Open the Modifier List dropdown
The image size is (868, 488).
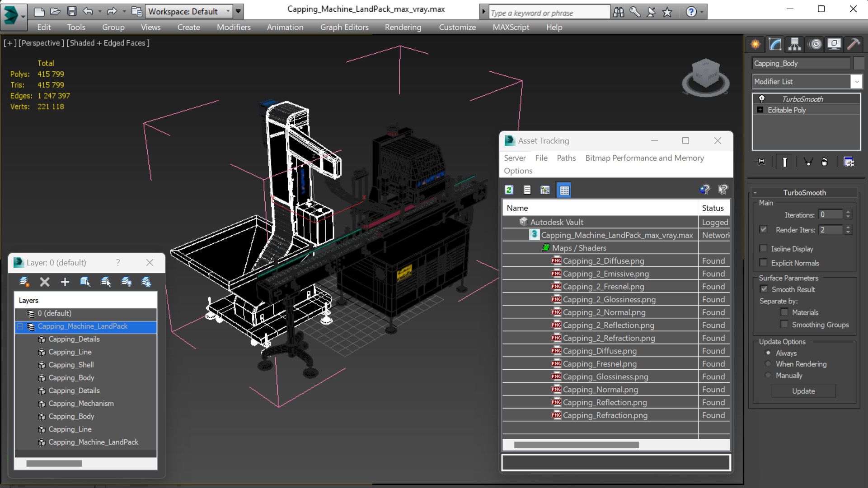click(x=856, y=82)
